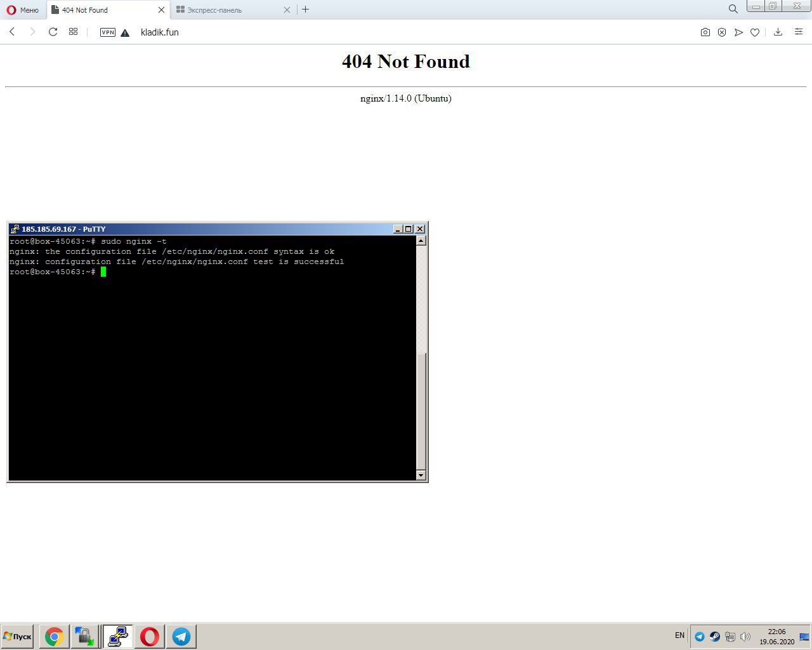
Task: Open the downloads icon in the toolbar
Action: [778, 32]
